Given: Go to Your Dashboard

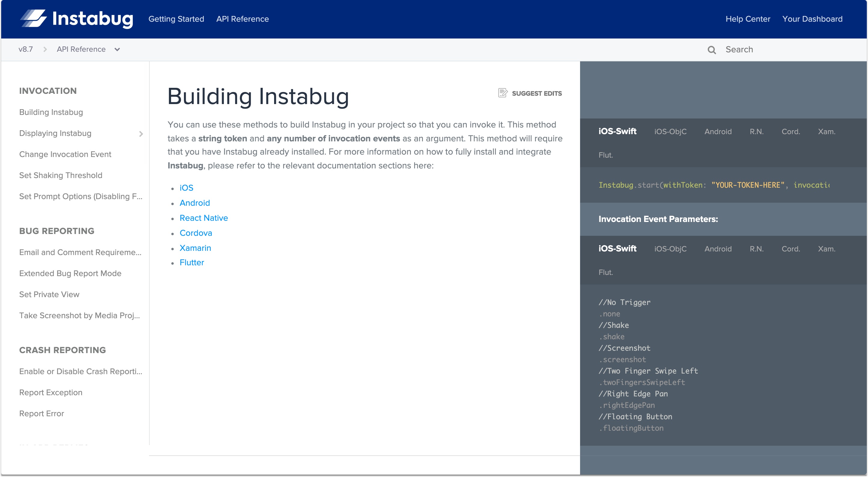Looking at the screenshot, I should point(812,19).
